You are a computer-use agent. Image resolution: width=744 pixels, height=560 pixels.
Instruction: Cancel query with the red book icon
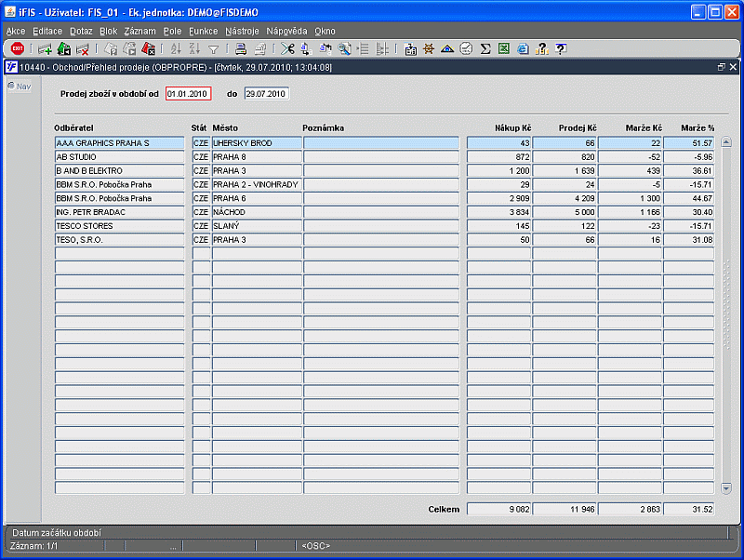pyautogui.click(x=149, y=48)
